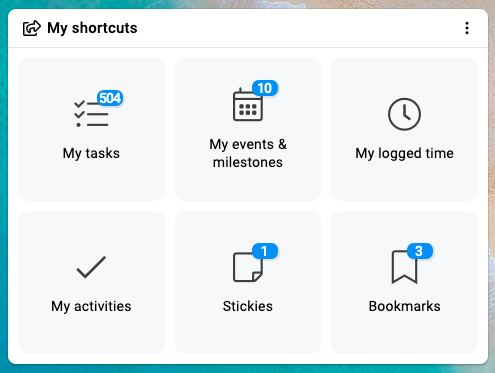Open the sticky note icon
Screen dimensions: 495x373
tap(248, 267)
